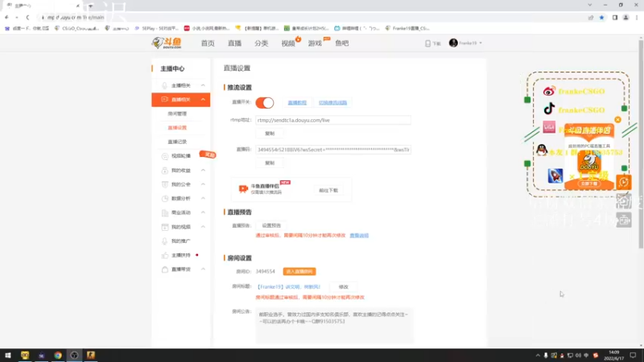Click the 直播带货 shopping bag icon
The height and width of the screenshot is (362, 644).
pyautogui.click(x=165, y=269)
